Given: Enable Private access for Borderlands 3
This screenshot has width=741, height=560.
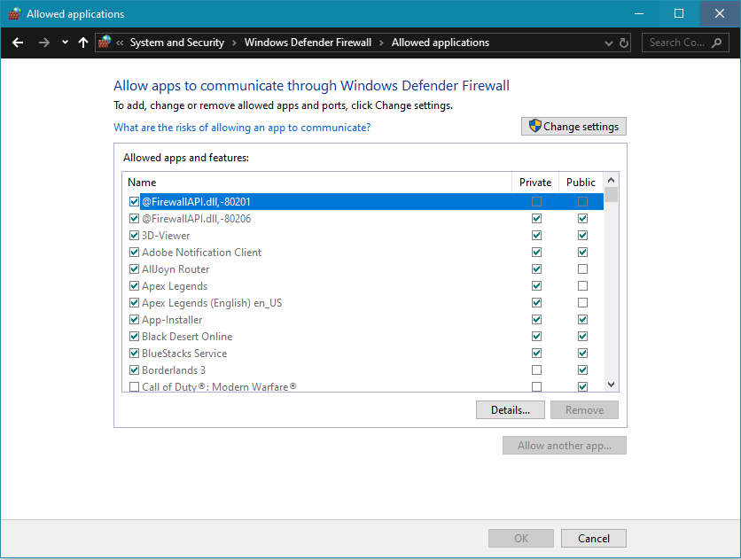Looking at the screenshot, I should click(x=536, y=370).
